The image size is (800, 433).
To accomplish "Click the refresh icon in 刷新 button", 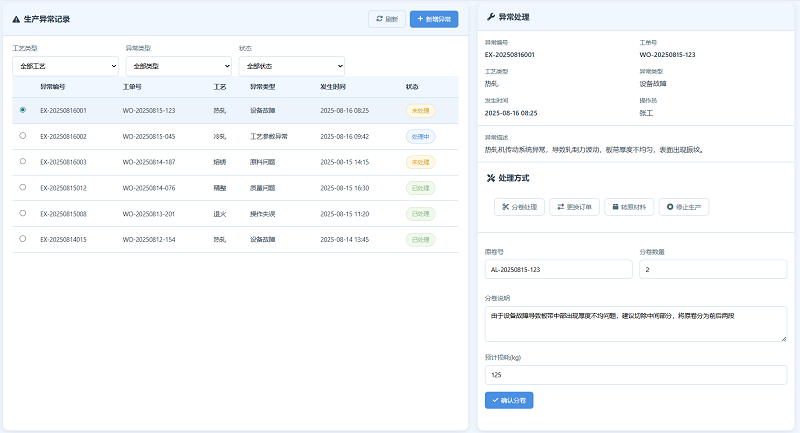I will point(378,19).
